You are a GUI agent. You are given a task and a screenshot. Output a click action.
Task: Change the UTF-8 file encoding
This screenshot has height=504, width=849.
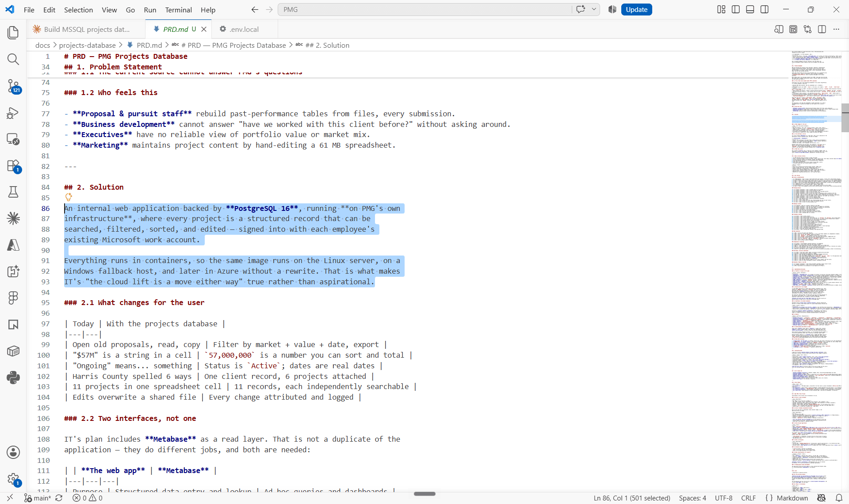(723, 498)
